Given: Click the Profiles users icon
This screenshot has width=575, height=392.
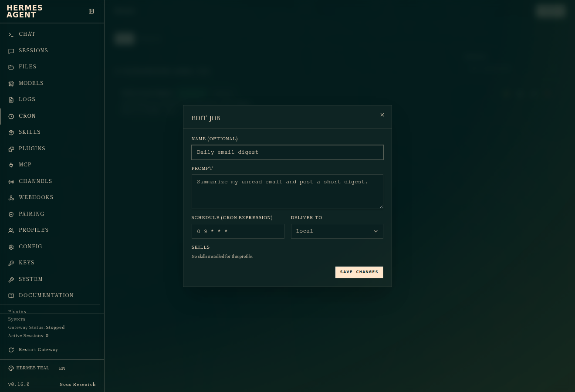Looking at the screenshot, I should (11, 230).
